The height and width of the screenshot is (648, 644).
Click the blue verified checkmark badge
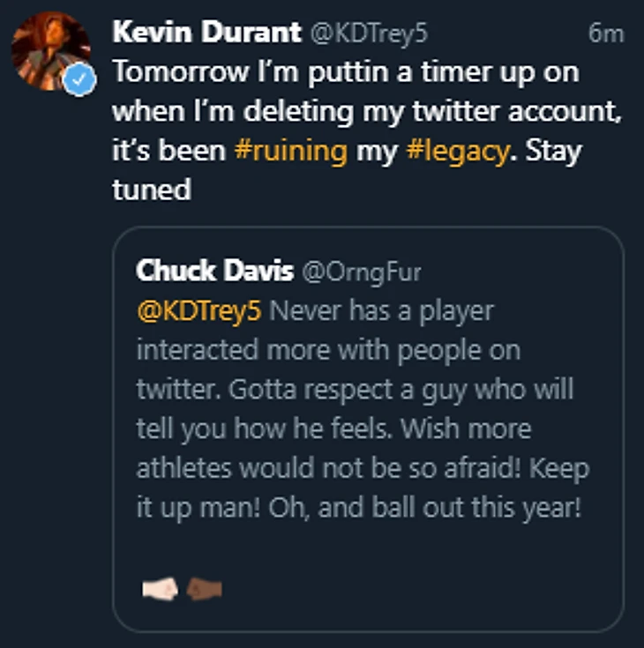(79, 81)
